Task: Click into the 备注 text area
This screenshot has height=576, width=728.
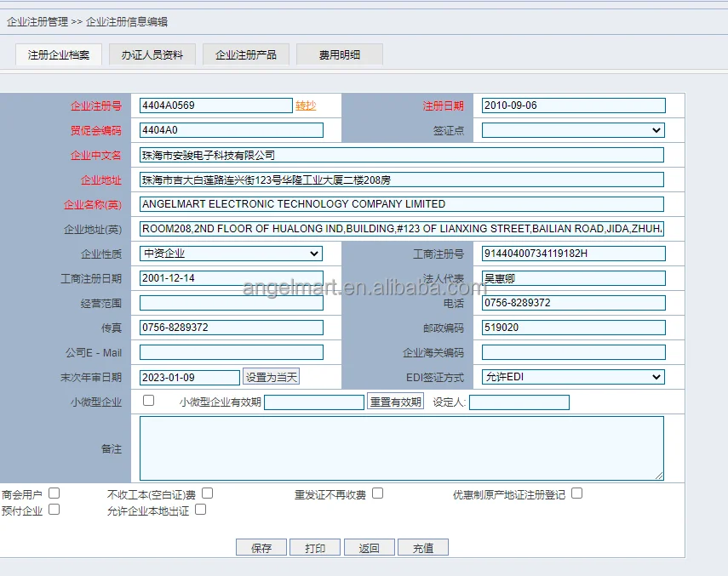Action: (402, 448)
